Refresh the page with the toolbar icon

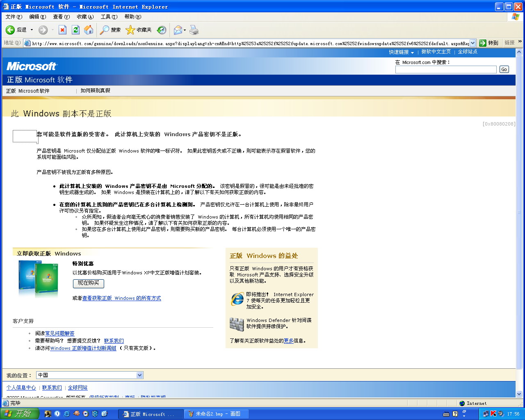coord(75,30)
